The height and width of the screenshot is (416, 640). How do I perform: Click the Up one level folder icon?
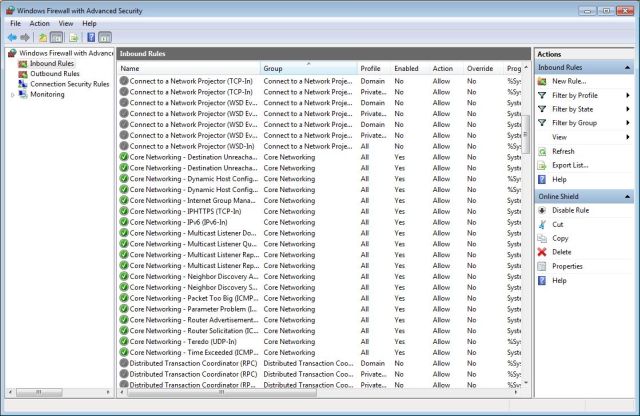[42, 37]
